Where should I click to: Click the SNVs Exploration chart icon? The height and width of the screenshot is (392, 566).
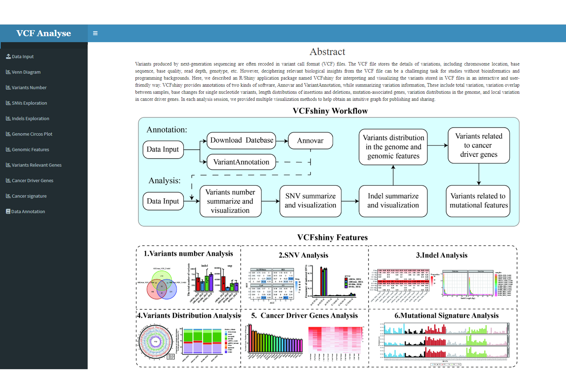(x=8, y=103)
